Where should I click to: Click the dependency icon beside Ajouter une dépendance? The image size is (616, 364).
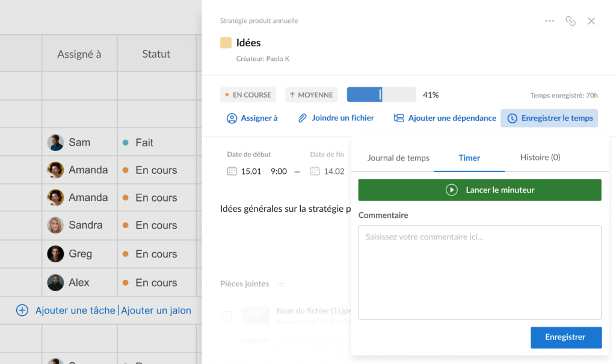[399, 118]
